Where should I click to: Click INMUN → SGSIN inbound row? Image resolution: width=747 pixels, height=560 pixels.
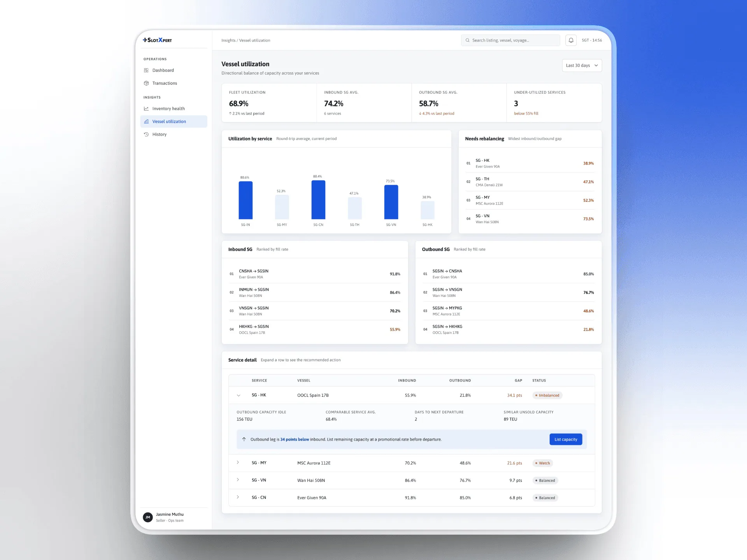coord(315,292)
